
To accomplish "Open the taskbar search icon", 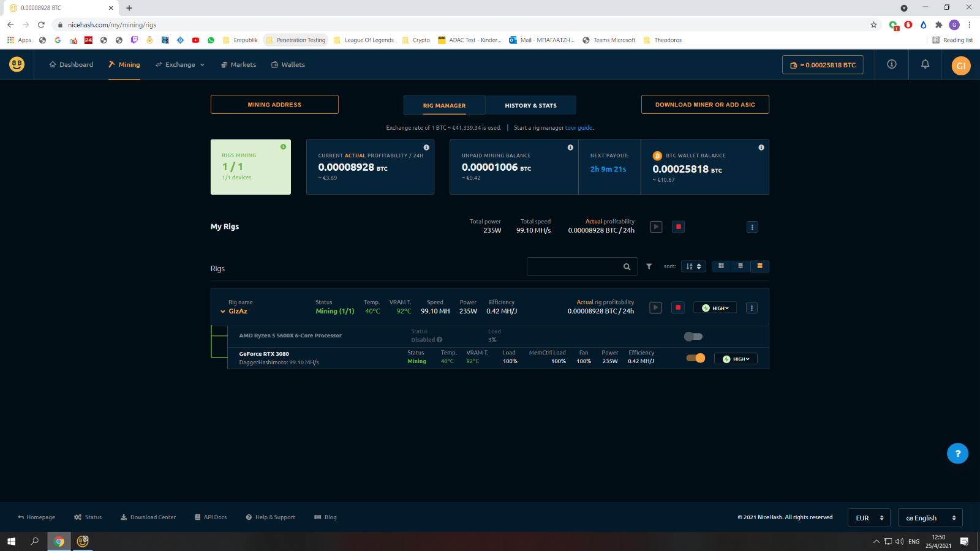I will click(x=35, y=541).
